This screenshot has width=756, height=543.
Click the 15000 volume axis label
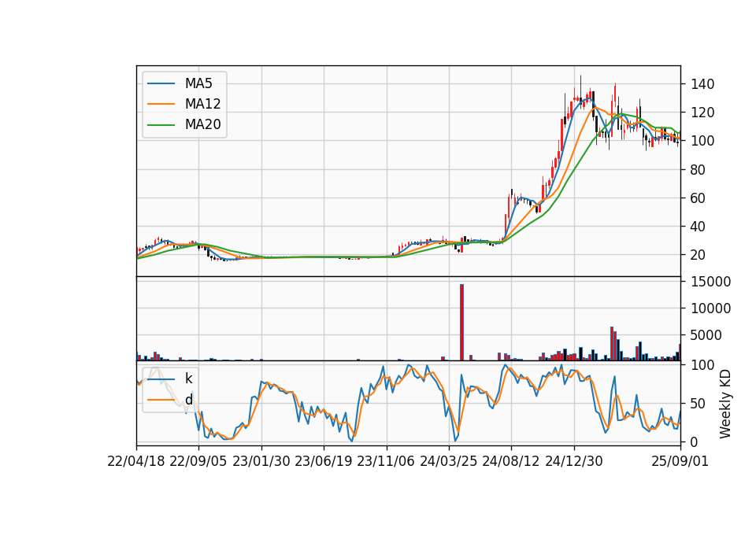(710, 282)
